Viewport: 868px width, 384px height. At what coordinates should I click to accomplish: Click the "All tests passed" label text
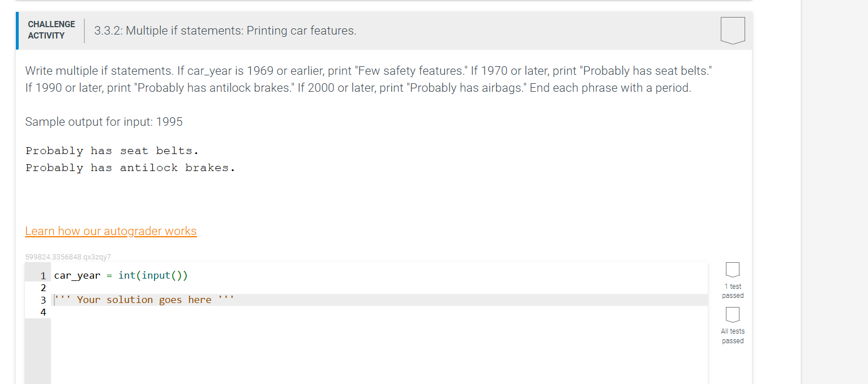732,335
